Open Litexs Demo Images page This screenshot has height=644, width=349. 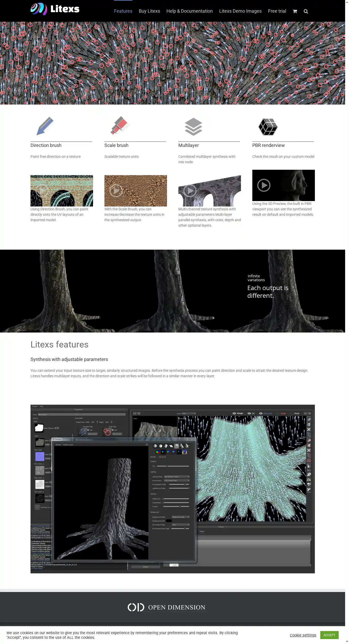pyautogui.click(x=240, y=11)
